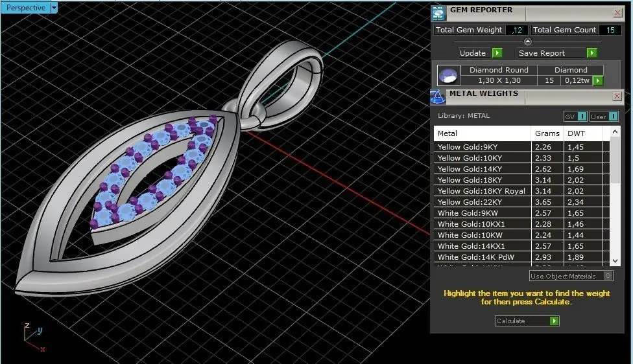Screen dimensions: 633x364
Task: Enable the Use Object Materials option
Action: point(571,276)
